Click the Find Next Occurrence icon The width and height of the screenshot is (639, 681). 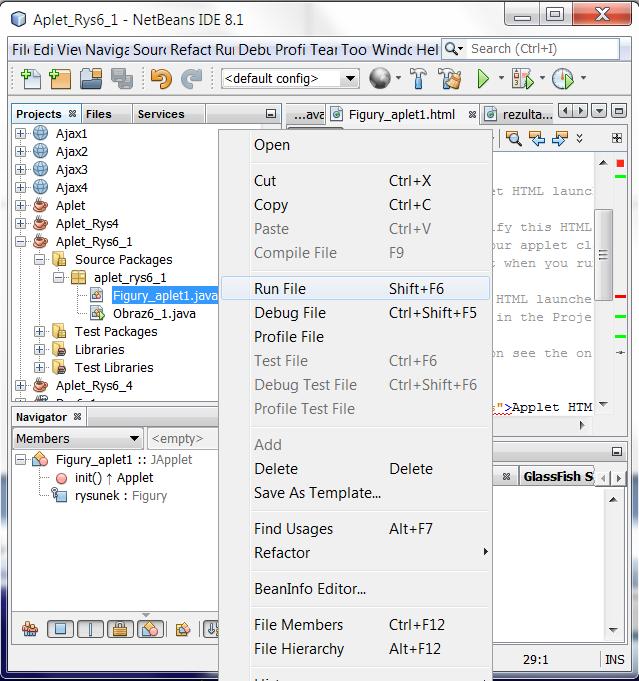pos(560,139)
